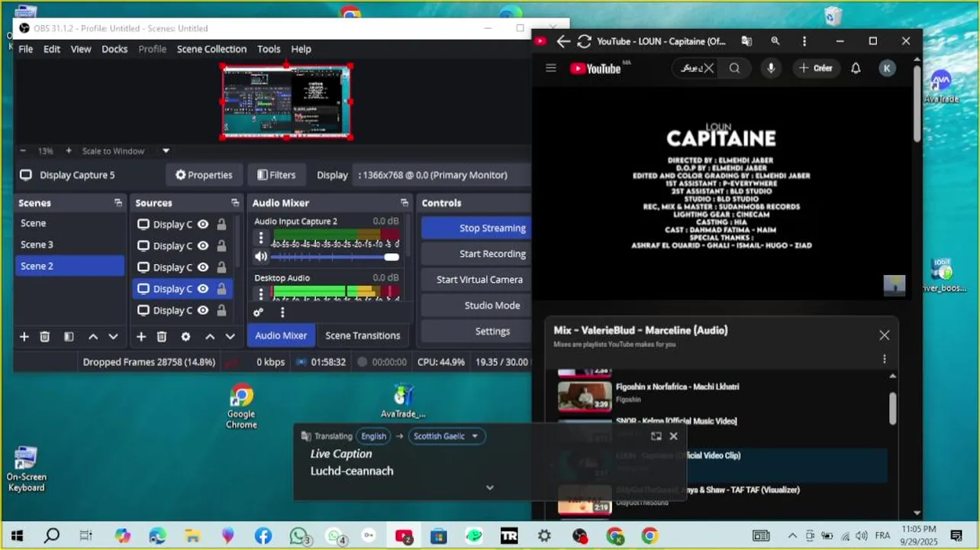980x550 pixels.
Task: Open YouTube notifications bell
Action: (x=856, y=68)
